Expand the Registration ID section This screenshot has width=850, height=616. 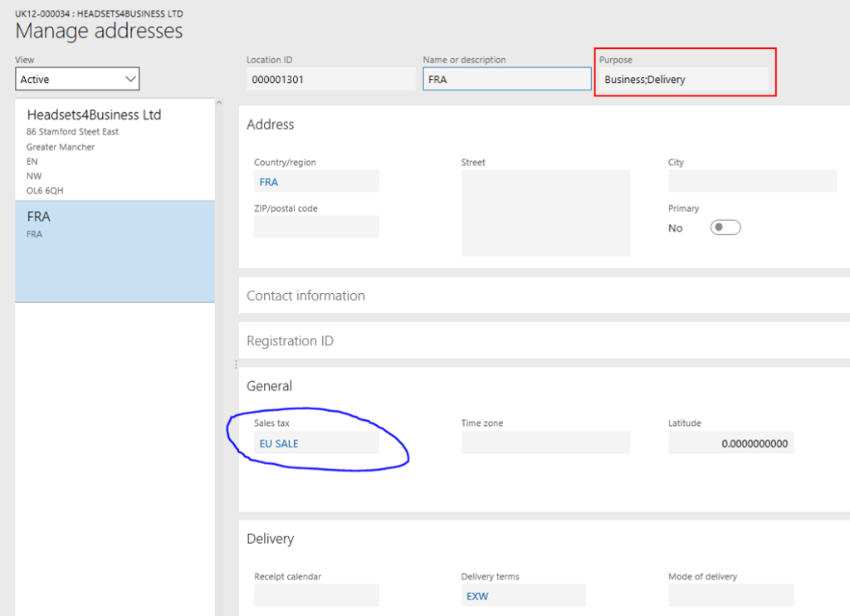[290, 341]
